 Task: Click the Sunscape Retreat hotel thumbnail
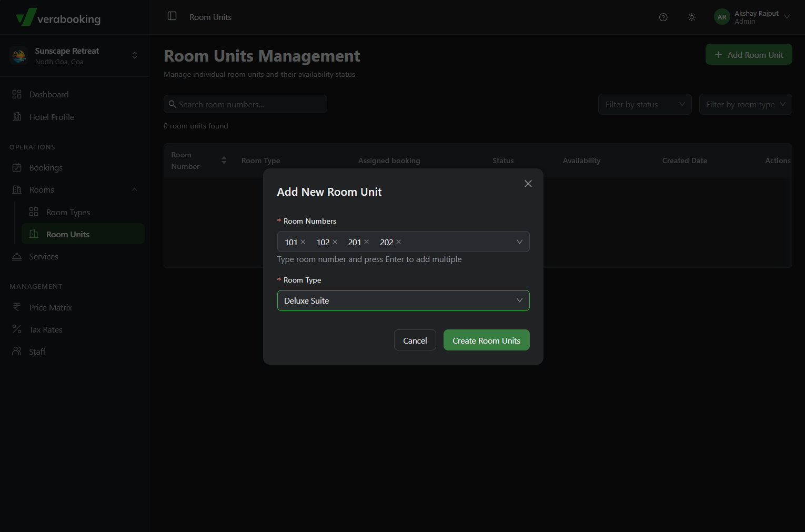(19, 55)
